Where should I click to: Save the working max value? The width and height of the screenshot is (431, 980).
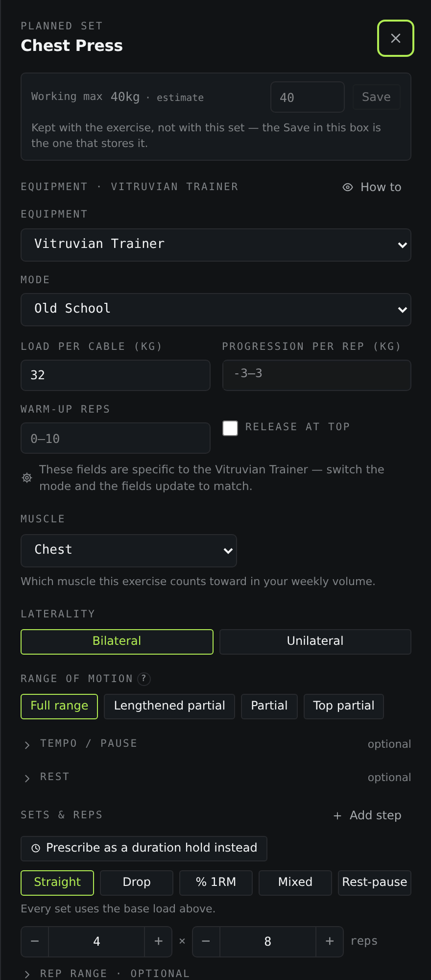point(376,97)
